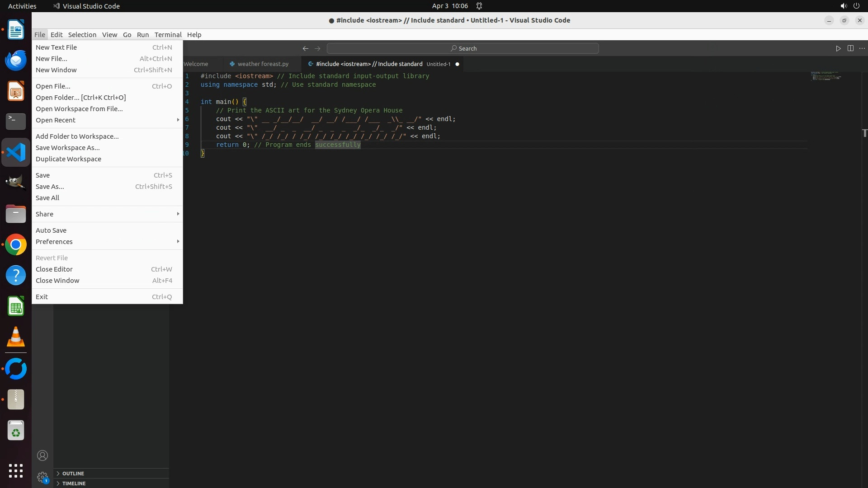This screenshot has width=868, height=488.
Task: Open Google Chrome from the dock
Action: pyautogui.click(x=16, y=245)
